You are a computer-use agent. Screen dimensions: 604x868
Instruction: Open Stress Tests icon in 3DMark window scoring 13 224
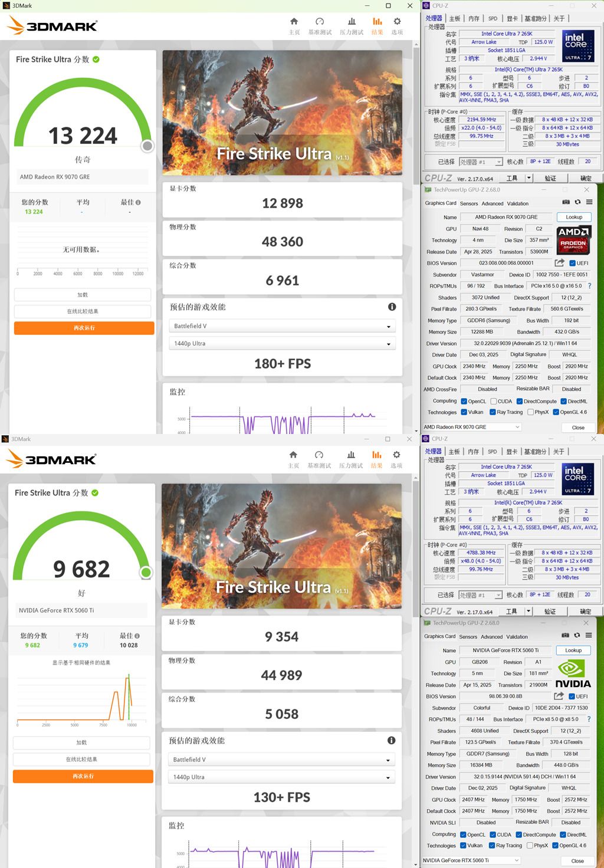click(x=352, y=22)
